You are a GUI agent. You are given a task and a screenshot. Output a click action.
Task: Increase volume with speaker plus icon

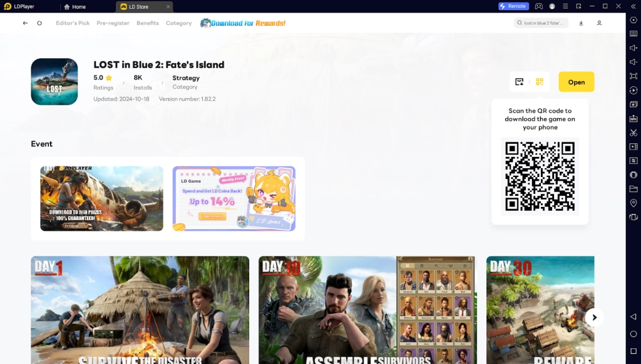633,48
